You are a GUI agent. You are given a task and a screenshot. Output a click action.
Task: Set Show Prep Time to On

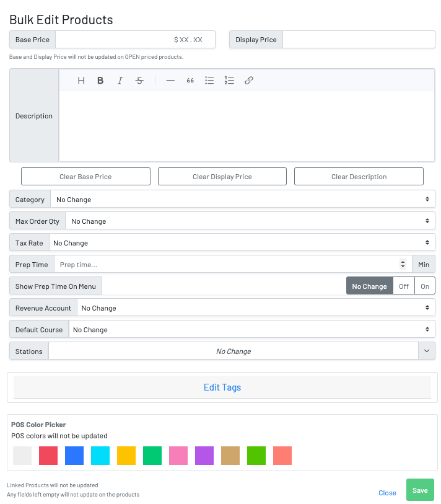(x=425, y=286)
